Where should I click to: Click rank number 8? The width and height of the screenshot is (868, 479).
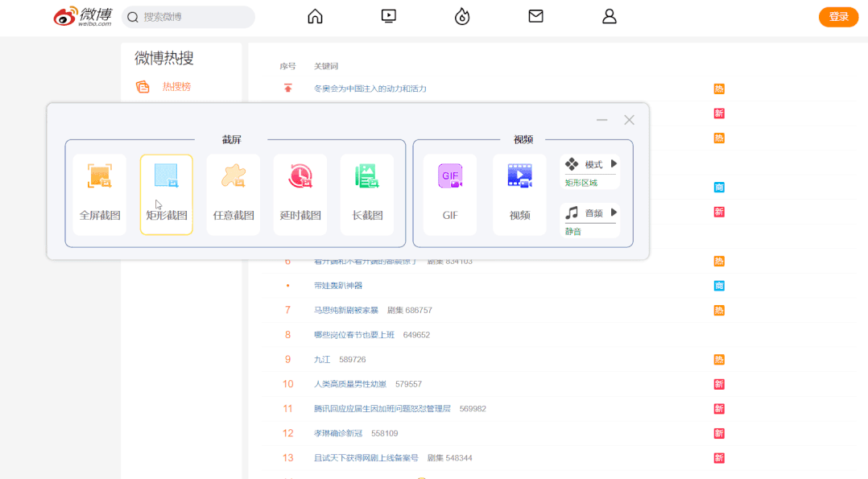tap(288, 335)
